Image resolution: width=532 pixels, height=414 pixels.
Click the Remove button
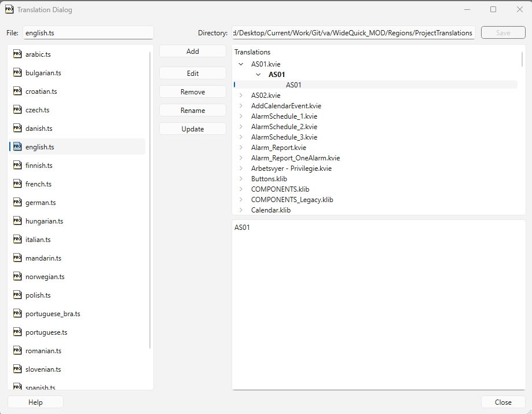pyautogui.click(x=193, y=91)
